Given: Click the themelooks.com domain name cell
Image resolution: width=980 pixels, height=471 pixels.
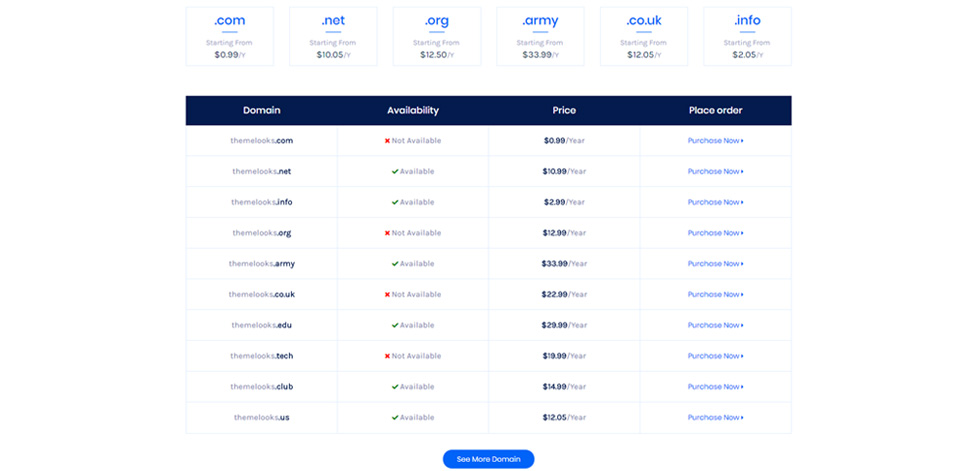Looking at the screenshot, I should [x=261, y=141].
